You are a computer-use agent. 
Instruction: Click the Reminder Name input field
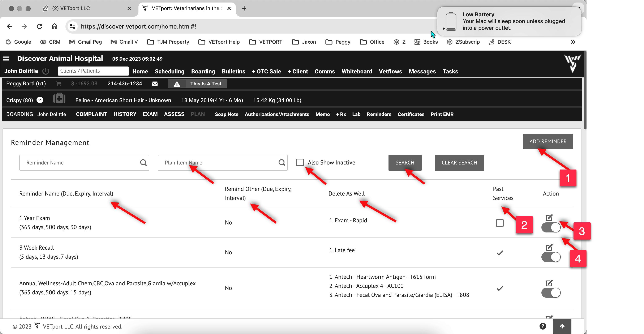pyautogui.click(x=84, y=163)
